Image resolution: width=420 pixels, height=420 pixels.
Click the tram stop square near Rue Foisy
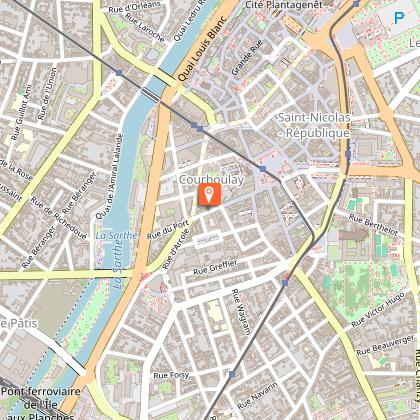(x=232, y=374)
